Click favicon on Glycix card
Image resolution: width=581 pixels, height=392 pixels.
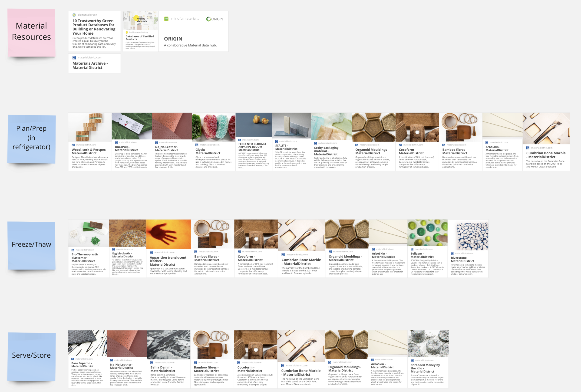coord(197,145)
